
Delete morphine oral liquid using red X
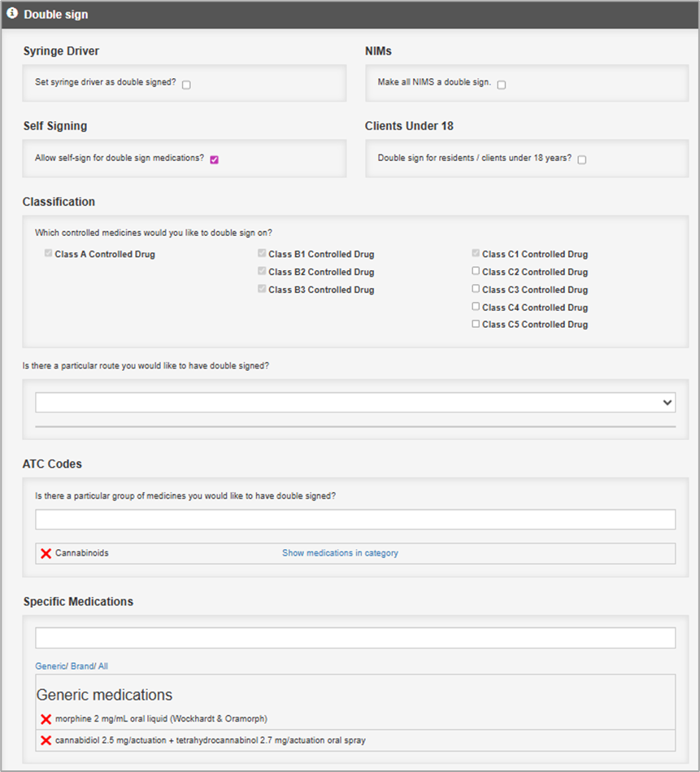[x=46, y=719]
